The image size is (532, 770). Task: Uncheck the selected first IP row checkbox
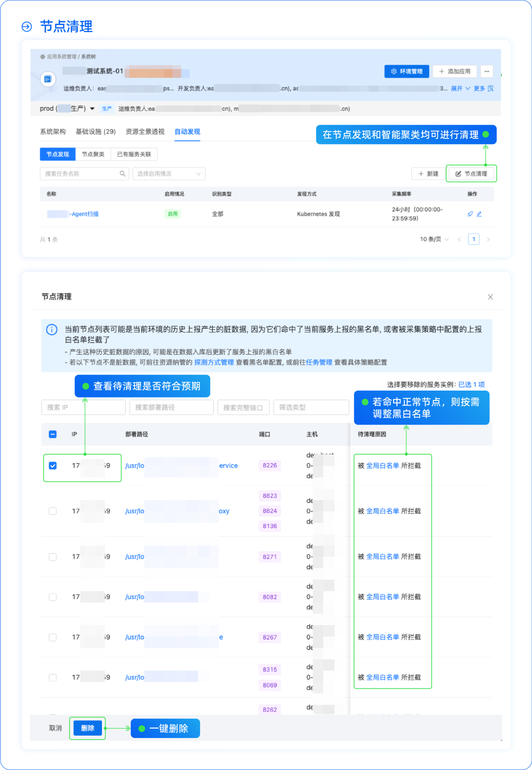pos(52,465)
